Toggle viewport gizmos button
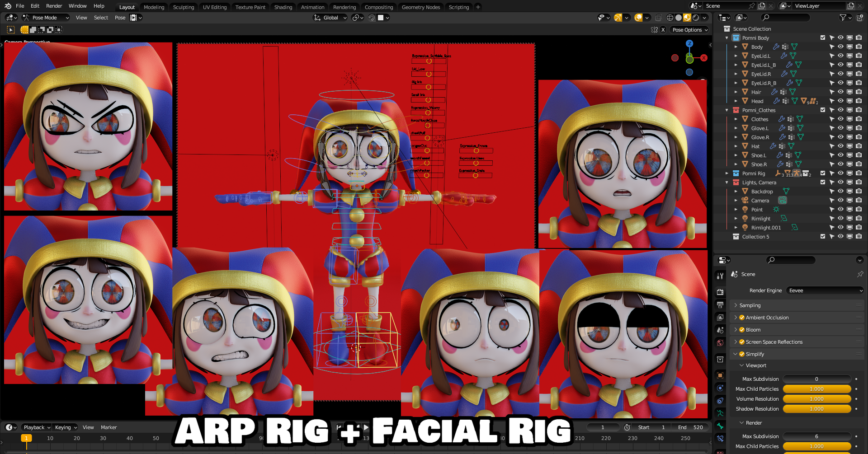This screenshot has height=454, width=868. click(618, 18)
